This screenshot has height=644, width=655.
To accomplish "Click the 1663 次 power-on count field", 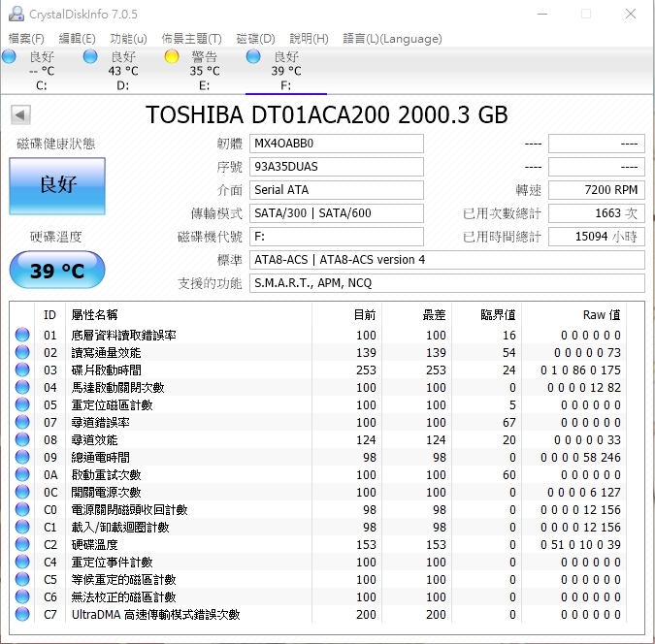I will coord(596,213).
